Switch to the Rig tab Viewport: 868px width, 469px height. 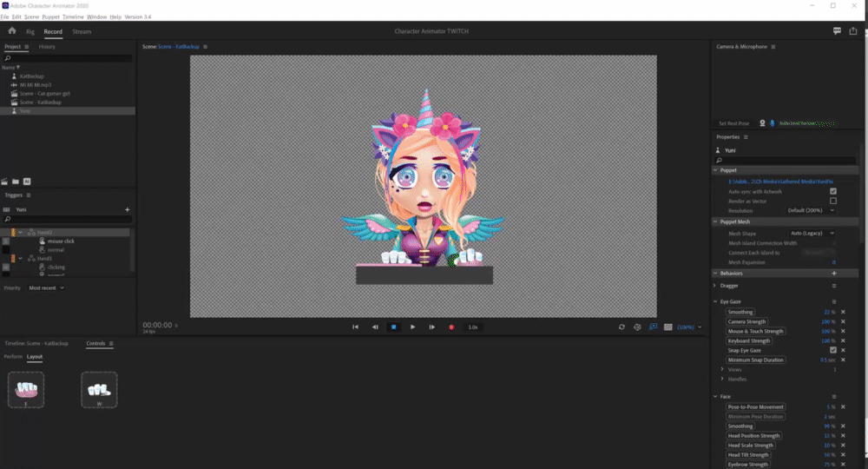click(x=30, y=31)
